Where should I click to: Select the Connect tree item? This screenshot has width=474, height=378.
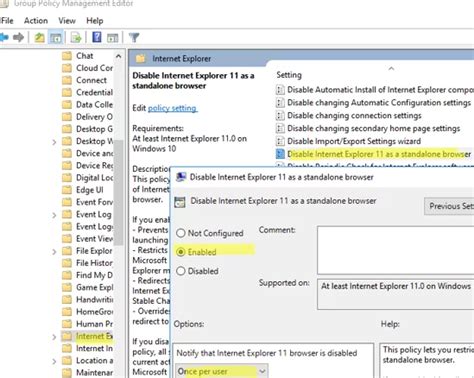pyautogui.click(x=91, y=80)
